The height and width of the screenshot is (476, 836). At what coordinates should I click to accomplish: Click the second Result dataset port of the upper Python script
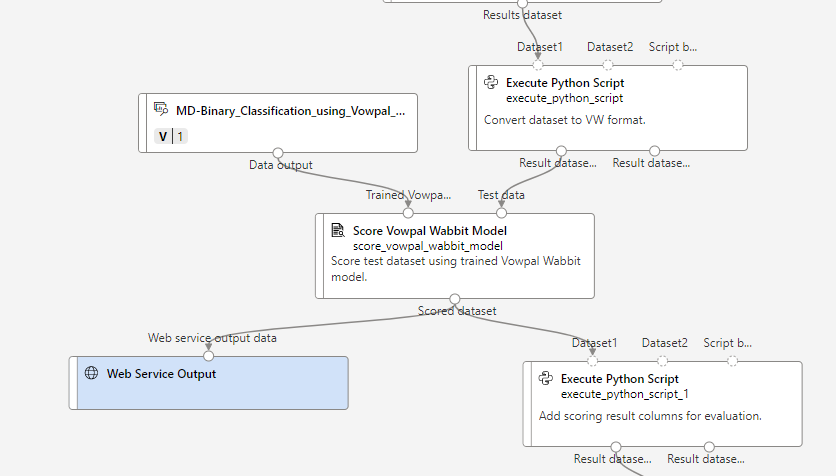[654, 151]
